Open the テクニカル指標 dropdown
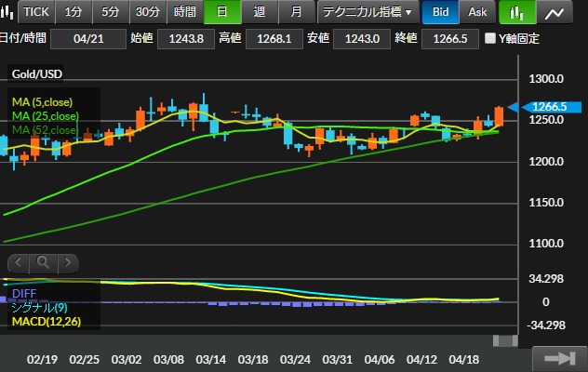The image size is (588, 372). point(367,11)
